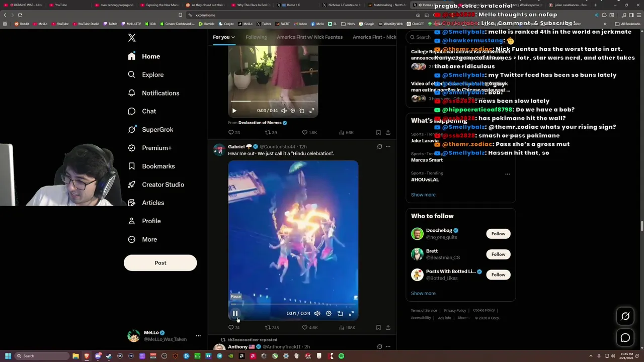The image size is (644, 362).
Task: Seek on Gabriel video progress bar
Action: tap(293, 304)
